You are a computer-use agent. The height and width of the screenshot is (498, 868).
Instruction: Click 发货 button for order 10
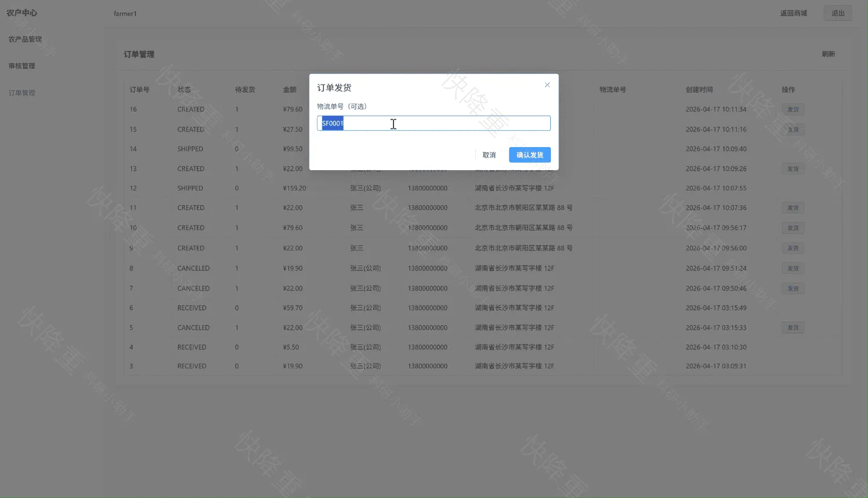pos(793,228)
